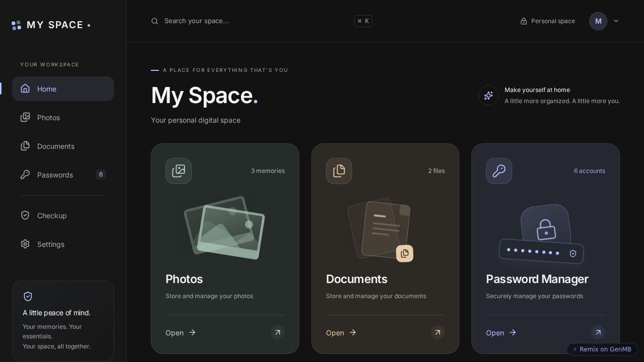
Task: Select Photos in the sidebar menu
Action: pos(63,117)
